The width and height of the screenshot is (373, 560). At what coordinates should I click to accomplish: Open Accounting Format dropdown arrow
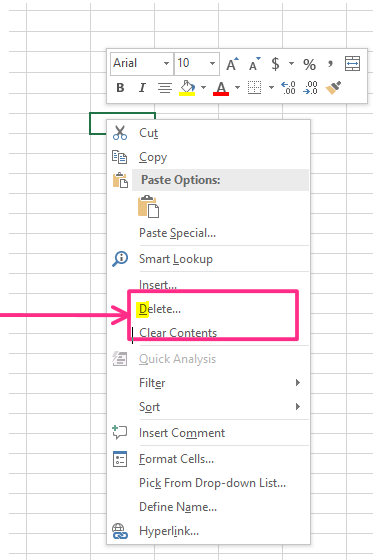point(292,64)
